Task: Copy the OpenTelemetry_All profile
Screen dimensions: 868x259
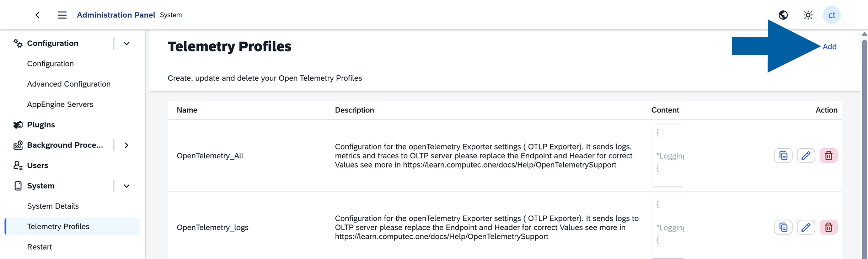Action: (783, 156)
